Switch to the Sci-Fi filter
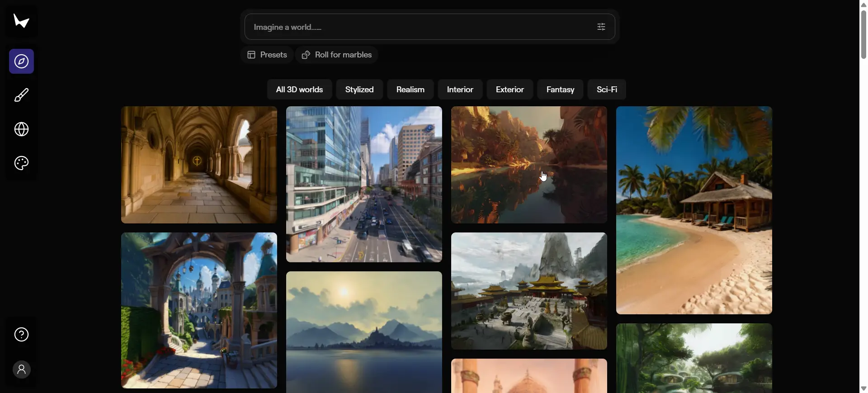Image resolution: width=868 pixels, height=393 pixels. pyautogui.click(x=607, y=90)
